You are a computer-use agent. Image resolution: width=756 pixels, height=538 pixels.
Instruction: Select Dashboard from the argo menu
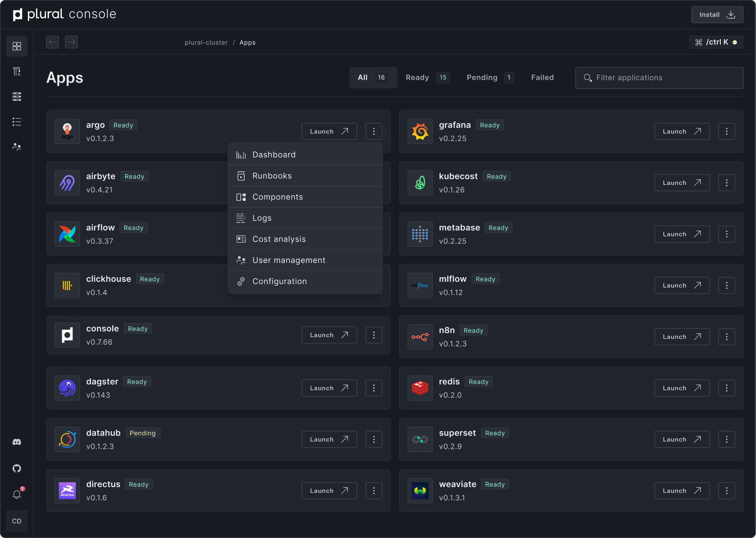[305, 155]
